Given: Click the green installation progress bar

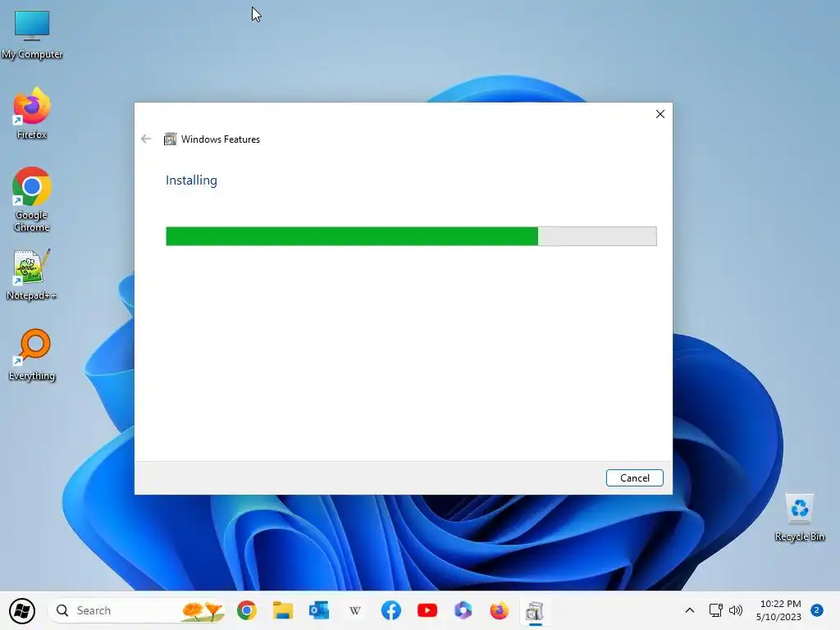Looking at the screenshot, I should [411, 236].
